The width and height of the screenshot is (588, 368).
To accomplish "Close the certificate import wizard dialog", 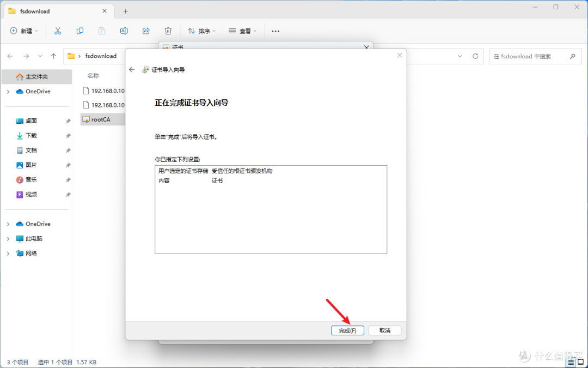I will pos(400,55).
